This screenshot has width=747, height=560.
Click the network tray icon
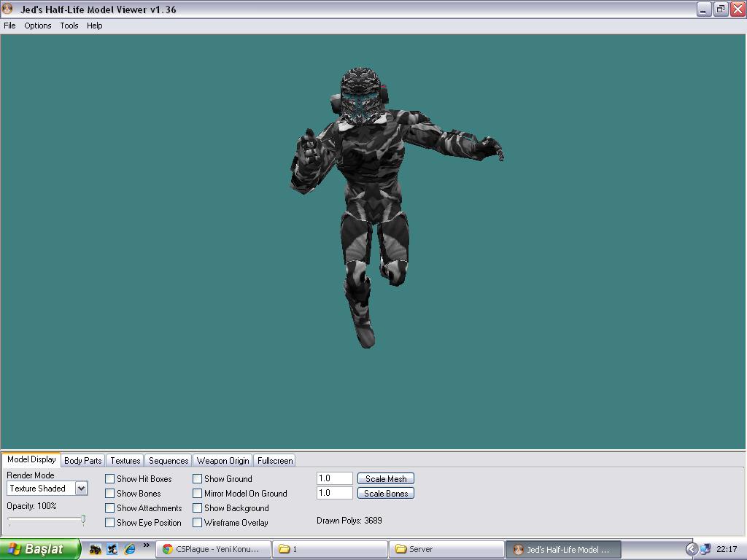(x=705, y=549)
